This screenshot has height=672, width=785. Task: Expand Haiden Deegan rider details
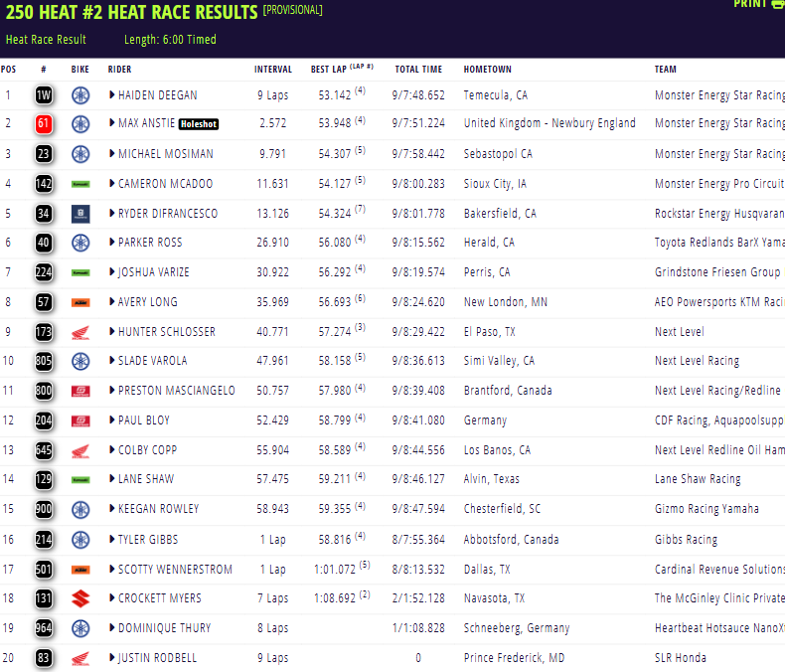pos(112,94)
